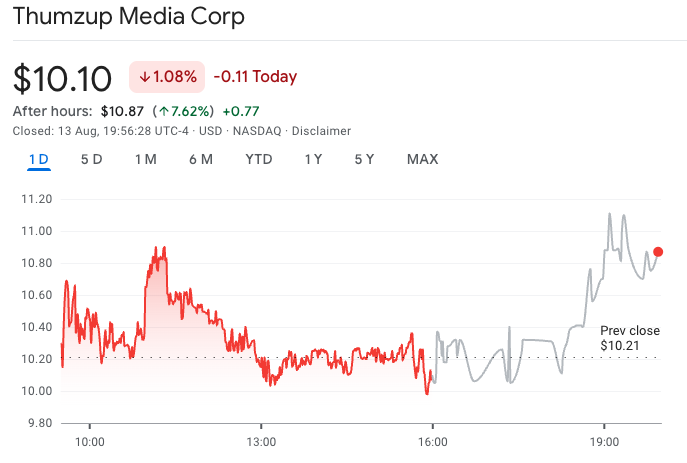Select the MAX range tab

[x=422, y=159]
